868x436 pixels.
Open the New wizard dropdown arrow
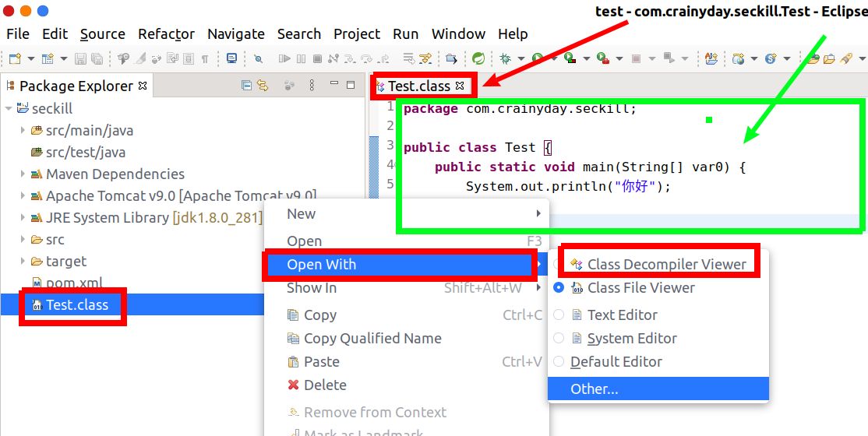tap(31, 58)
